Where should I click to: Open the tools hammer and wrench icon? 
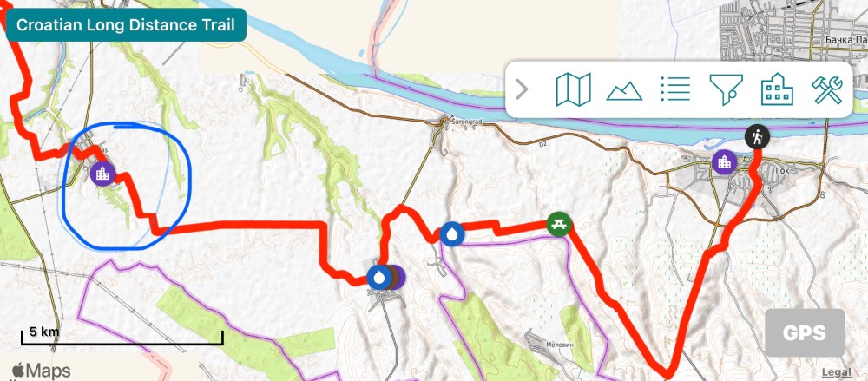coord(827,89)
